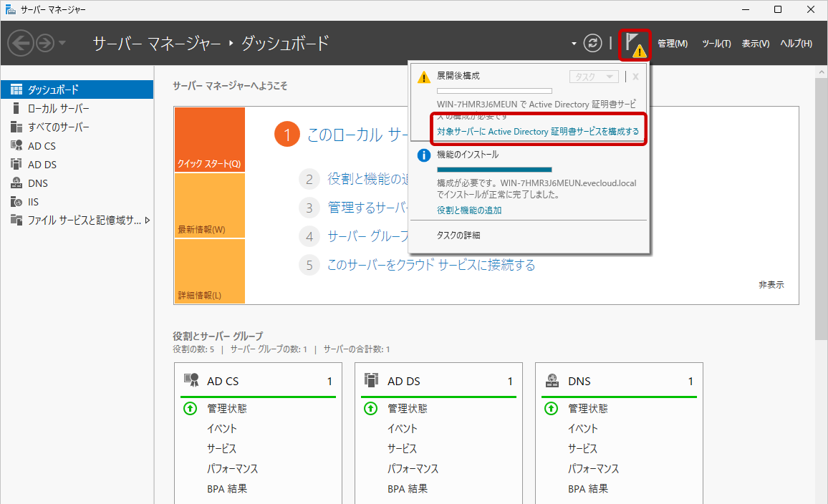Open the Tasks dropdown in notification

(x=593, y=77)
